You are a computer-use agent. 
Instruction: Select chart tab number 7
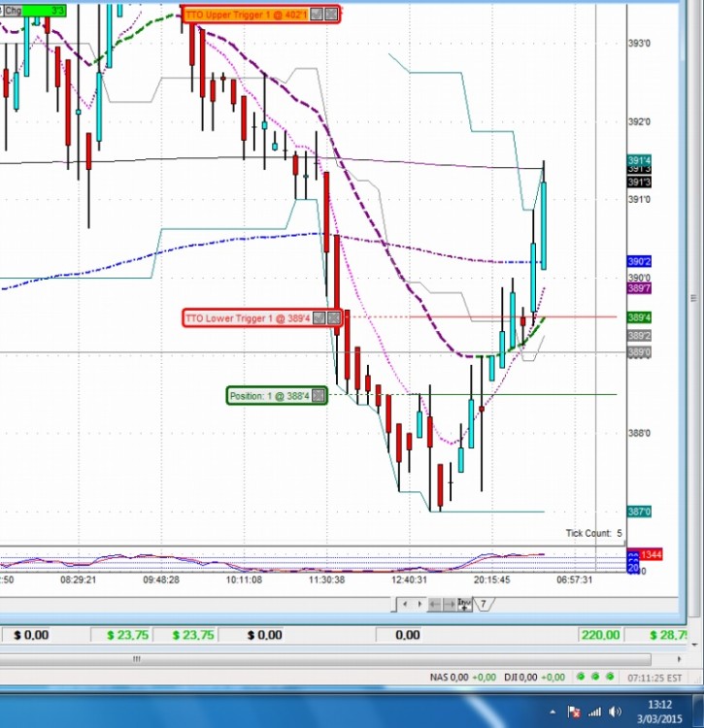click(x=484, y=604)
